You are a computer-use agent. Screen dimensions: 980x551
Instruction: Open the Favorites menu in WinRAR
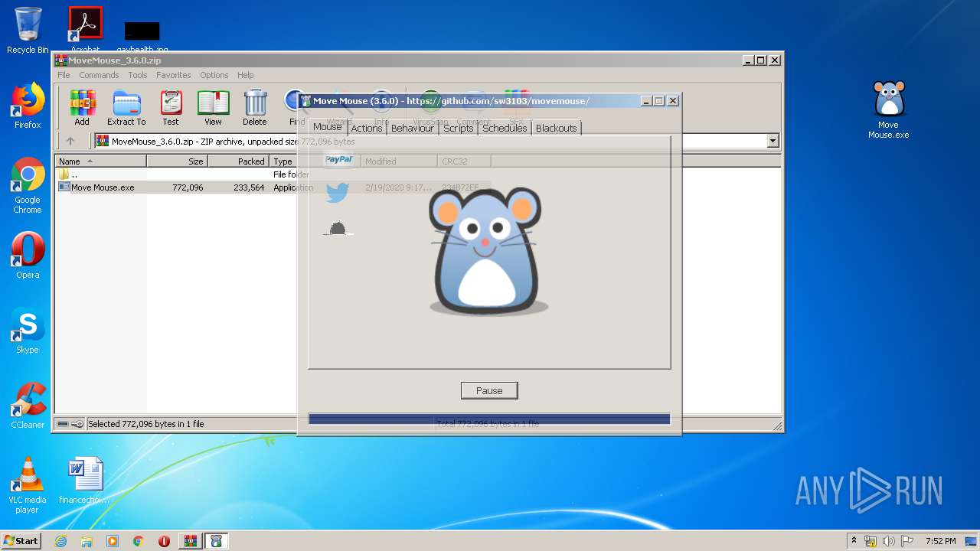tap(174, 75)
